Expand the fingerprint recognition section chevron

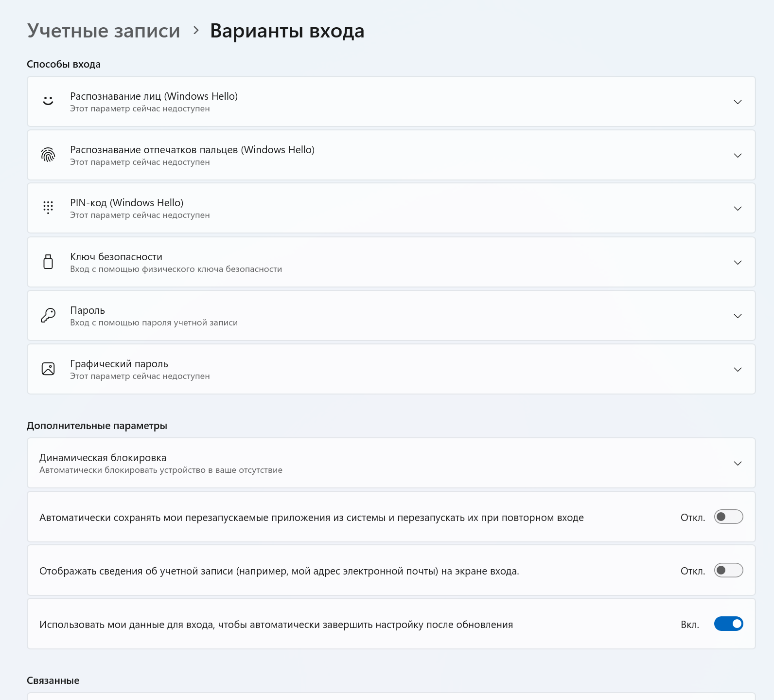pyautogui.click(x=737, y=155)
